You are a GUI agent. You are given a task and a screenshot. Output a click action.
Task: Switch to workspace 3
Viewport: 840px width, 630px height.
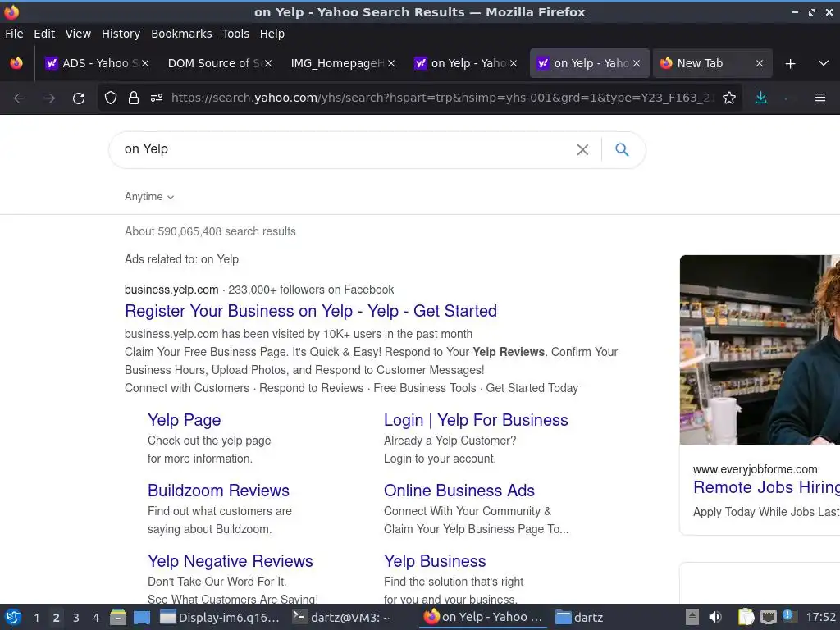[x=76, y=618]
